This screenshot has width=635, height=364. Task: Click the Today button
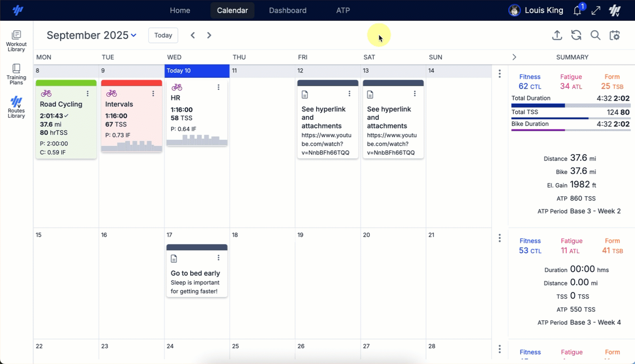tap(163, 35)
